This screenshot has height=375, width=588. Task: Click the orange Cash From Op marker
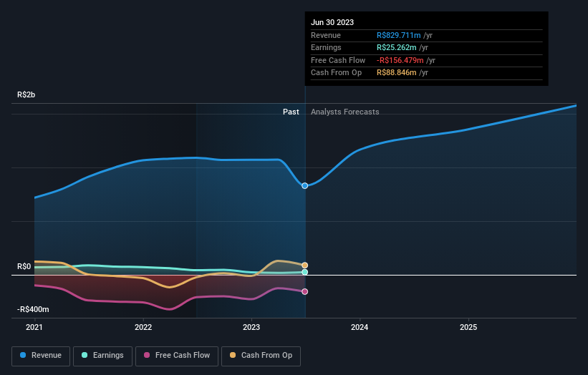point(305,266)
